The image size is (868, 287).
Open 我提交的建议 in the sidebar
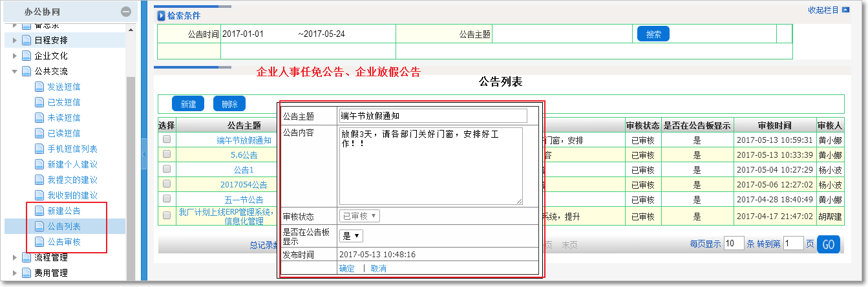pos(72,180)
